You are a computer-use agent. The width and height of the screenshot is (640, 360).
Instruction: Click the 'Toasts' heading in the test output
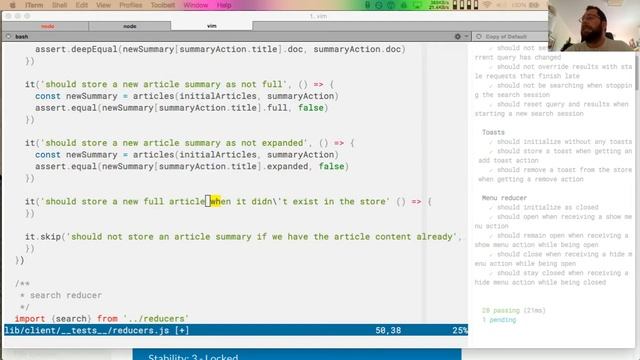(493, 132)
